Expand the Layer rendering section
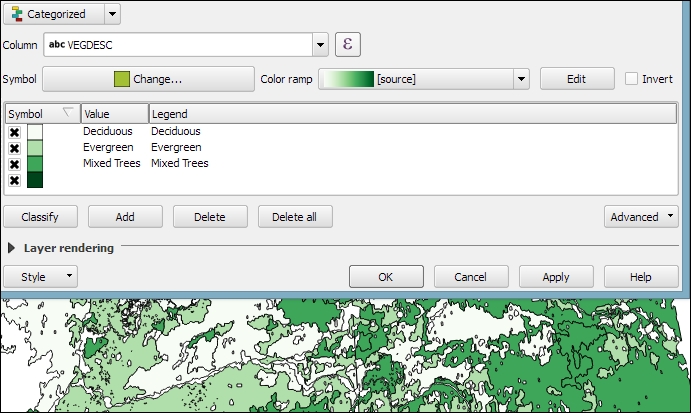 pyautogui.click(x=11, y=248)
